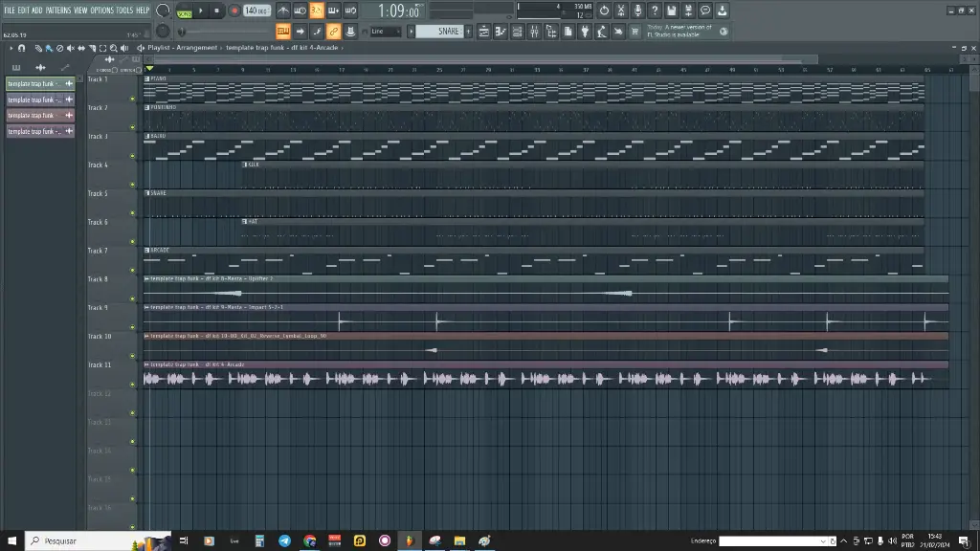
Task: Select the Zoom magnifier tool
Action: pos(114,48)
